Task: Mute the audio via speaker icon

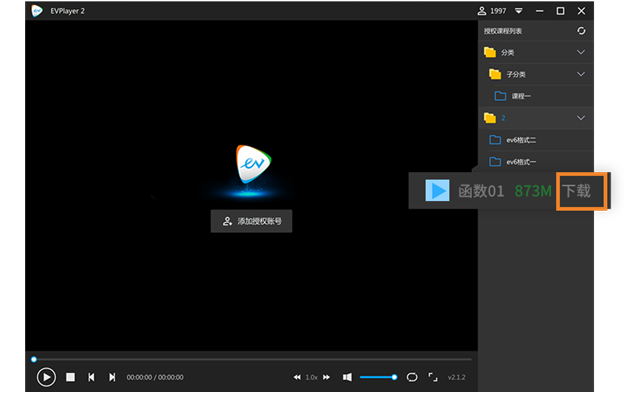Action: click(x=347, y=377)
